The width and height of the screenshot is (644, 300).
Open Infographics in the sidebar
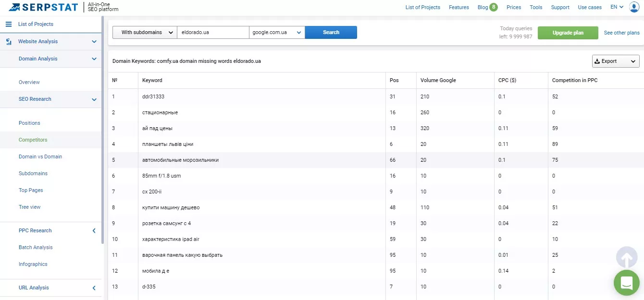click(x=33, y=264)
